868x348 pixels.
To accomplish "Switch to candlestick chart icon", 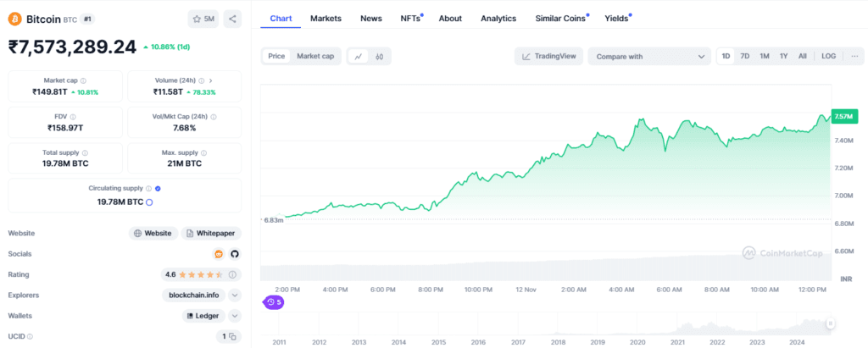I will (x=379, y=57).
